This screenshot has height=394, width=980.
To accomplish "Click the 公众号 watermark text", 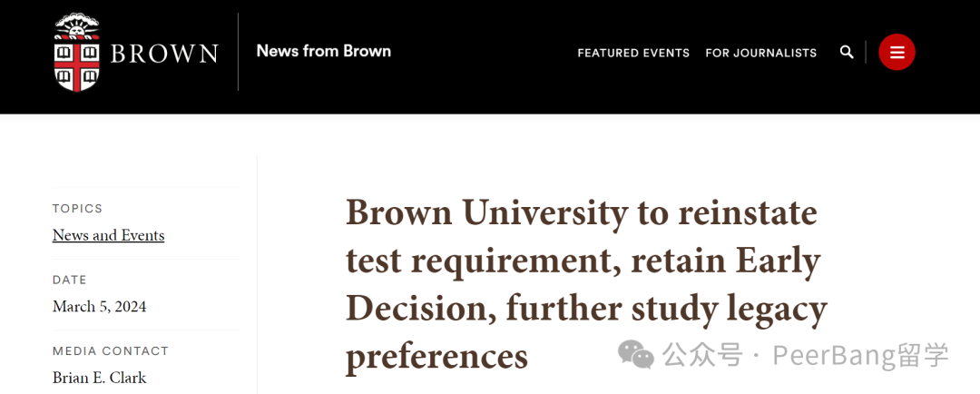I will coord(703,356).
